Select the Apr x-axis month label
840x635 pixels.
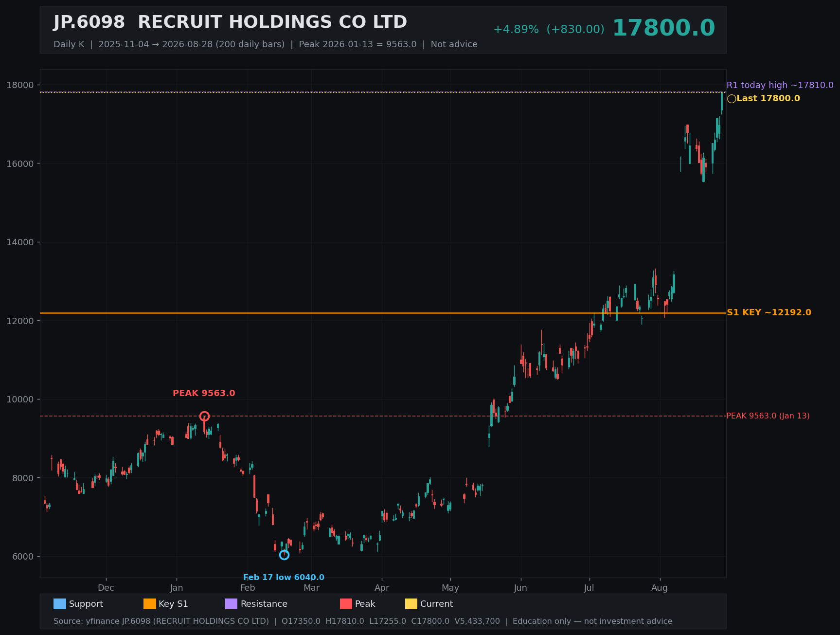[x=382, y=588]
